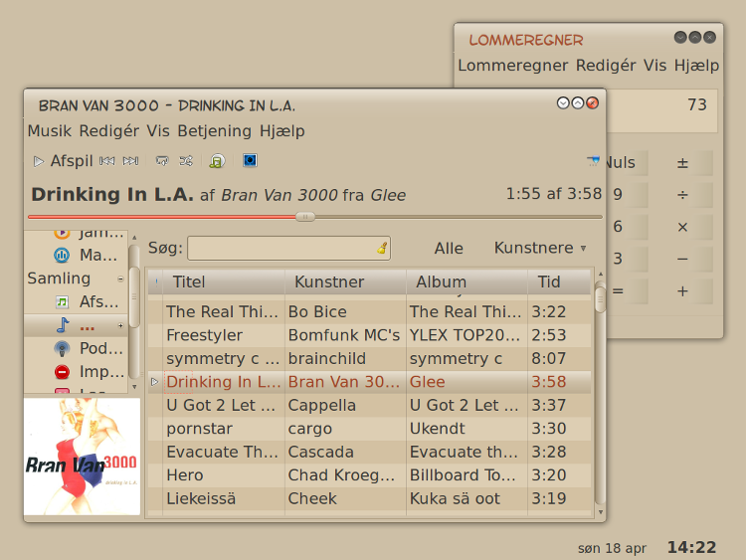Click the playing indicator beside Drinking In L...
Image resolution: width=746 pixels, height=560 pixels.
(154, 382)
